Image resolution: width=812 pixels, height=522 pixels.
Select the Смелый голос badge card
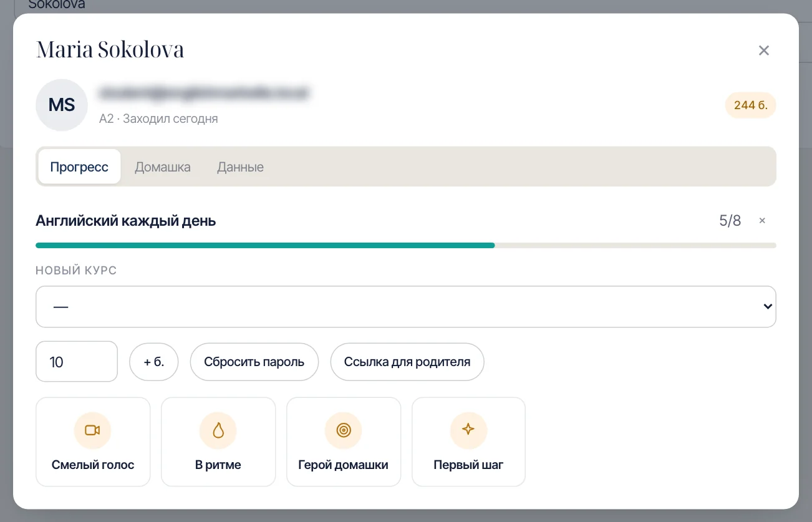point(93,442)
